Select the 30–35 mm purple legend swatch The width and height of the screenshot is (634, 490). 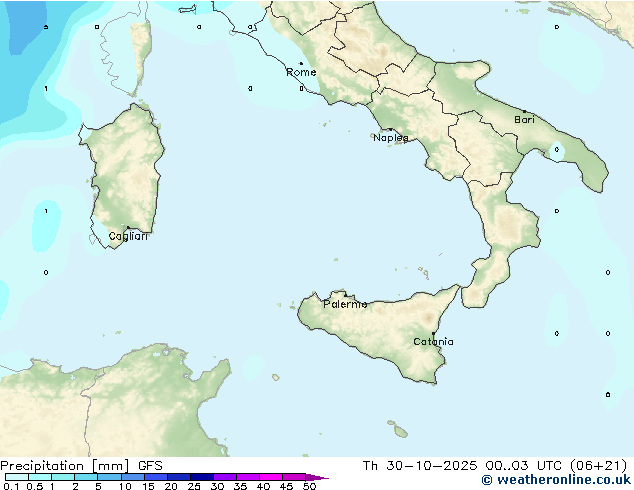225,477
